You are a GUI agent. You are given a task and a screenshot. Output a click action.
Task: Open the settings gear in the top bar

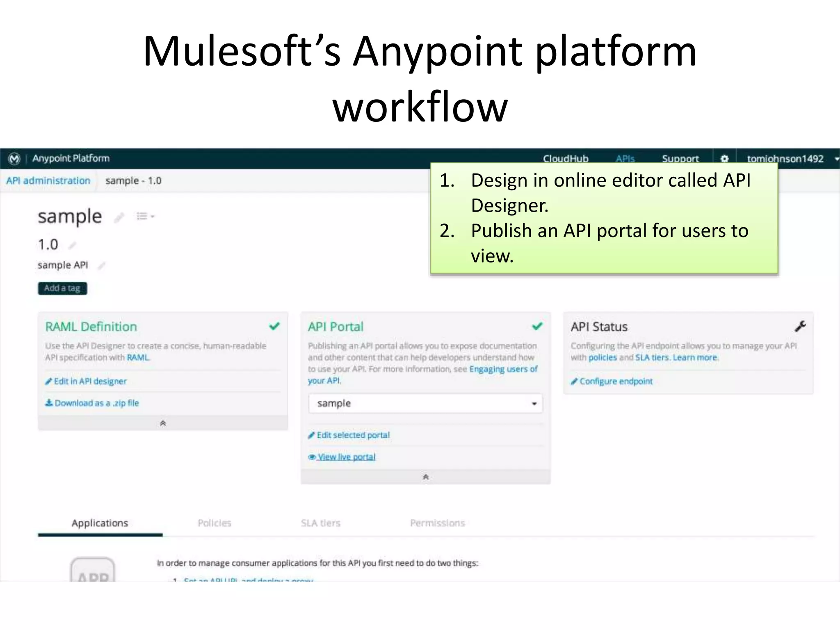[x=724, y=159]
